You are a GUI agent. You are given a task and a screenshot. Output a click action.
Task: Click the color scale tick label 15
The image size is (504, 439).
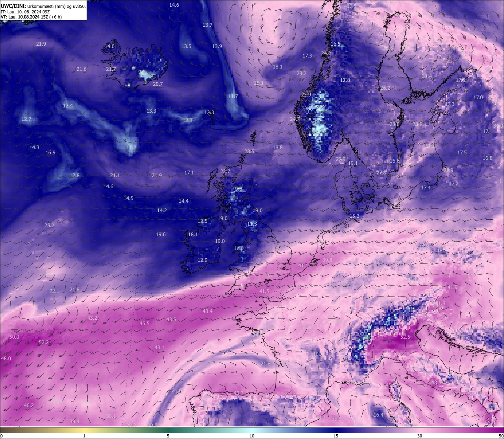pyautogui.click(x=336, y=436)
